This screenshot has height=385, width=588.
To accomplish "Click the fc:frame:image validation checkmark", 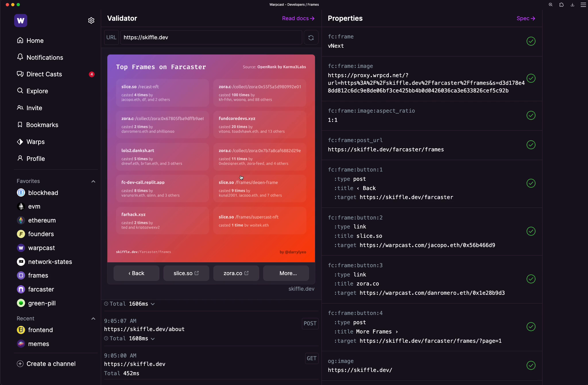I will pos(531,78).
